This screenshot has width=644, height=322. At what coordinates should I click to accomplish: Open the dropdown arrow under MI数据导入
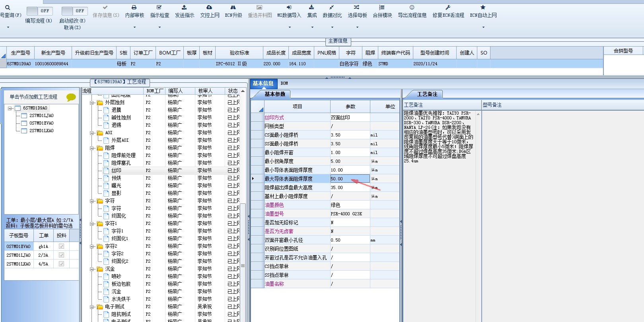tap(290, 27)
